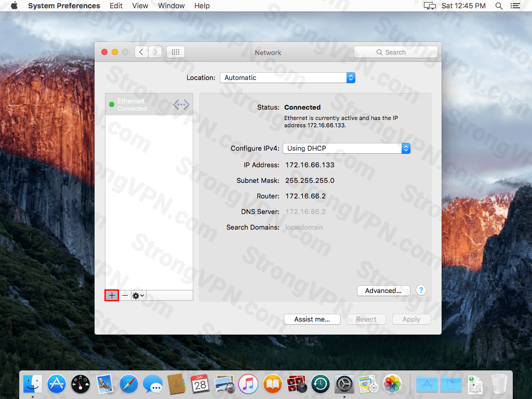Open the App Store from the Dock
The height and width of the screenshot is (399, 532).
57,384
